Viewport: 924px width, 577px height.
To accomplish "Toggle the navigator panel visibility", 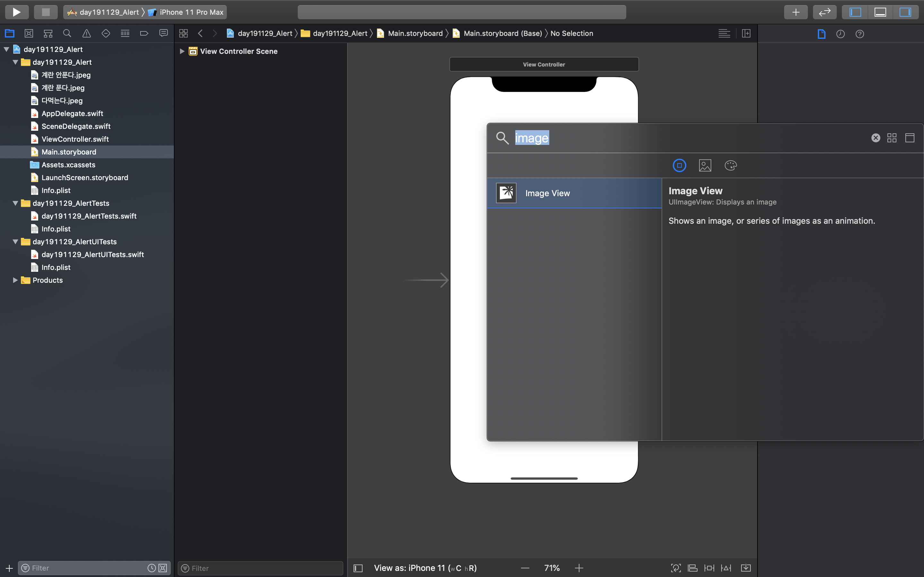I will pos(855,12).
